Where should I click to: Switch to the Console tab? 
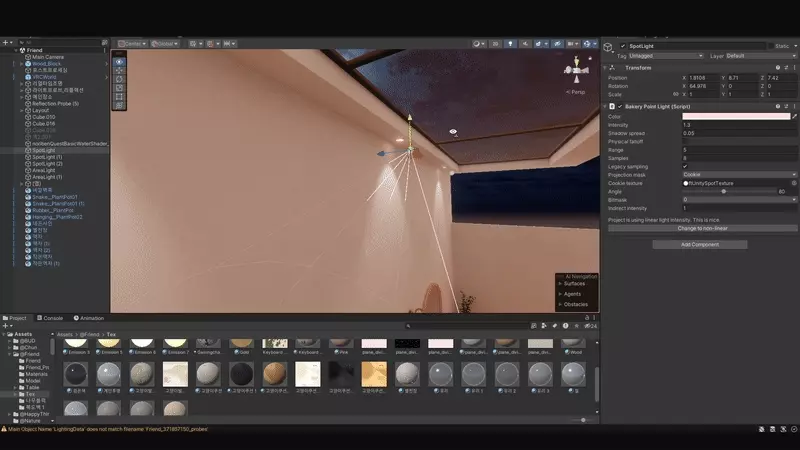click(50, 318)
